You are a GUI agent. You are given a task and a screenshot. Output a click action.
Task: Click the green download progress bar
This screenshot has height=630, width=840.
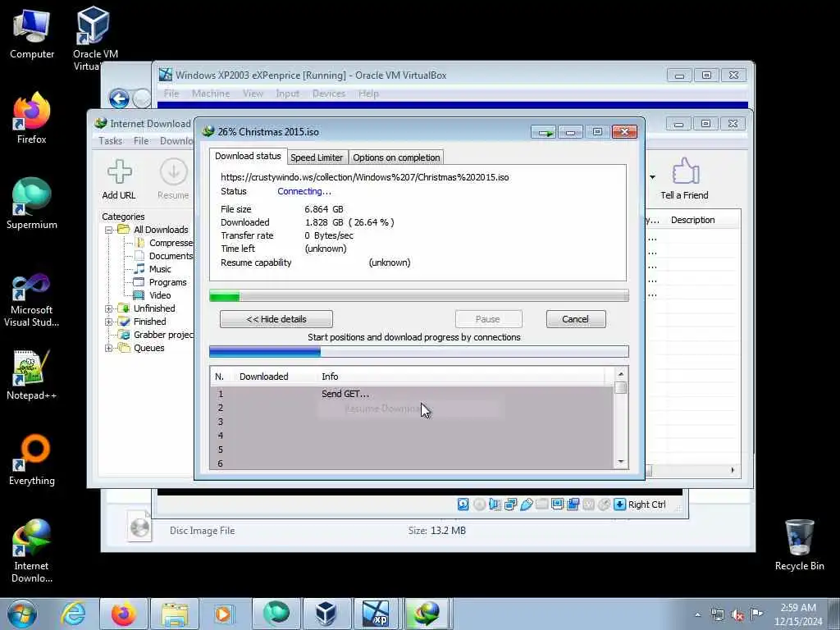coord(419,295)
